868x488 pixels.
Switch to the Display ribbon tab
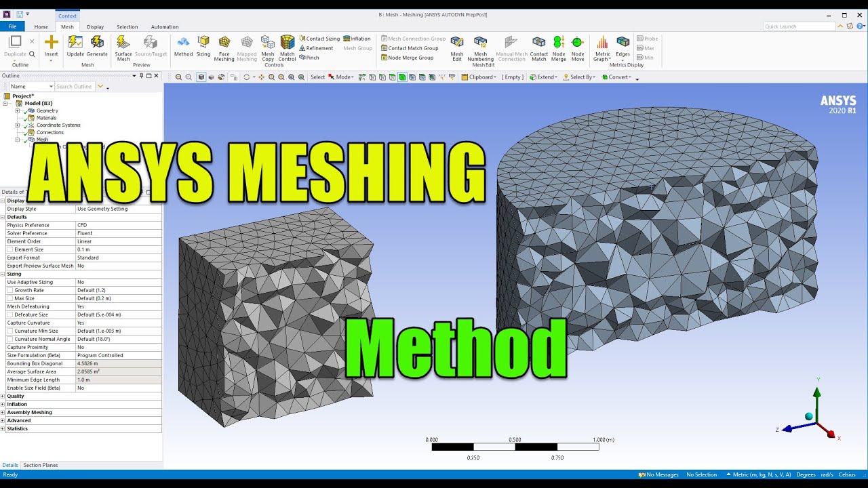click(x=96, y=27)
